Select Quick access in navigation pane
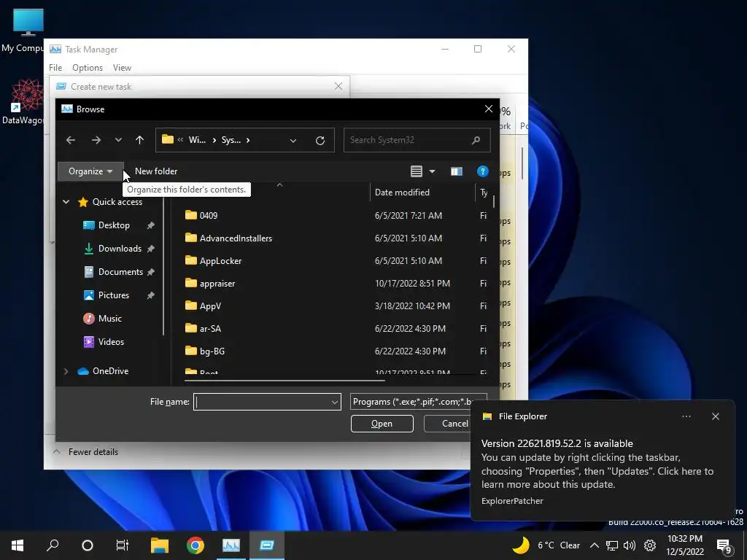The height and width of the screenshot is (560, 747). pyautogui.click(x=117, y=202)
